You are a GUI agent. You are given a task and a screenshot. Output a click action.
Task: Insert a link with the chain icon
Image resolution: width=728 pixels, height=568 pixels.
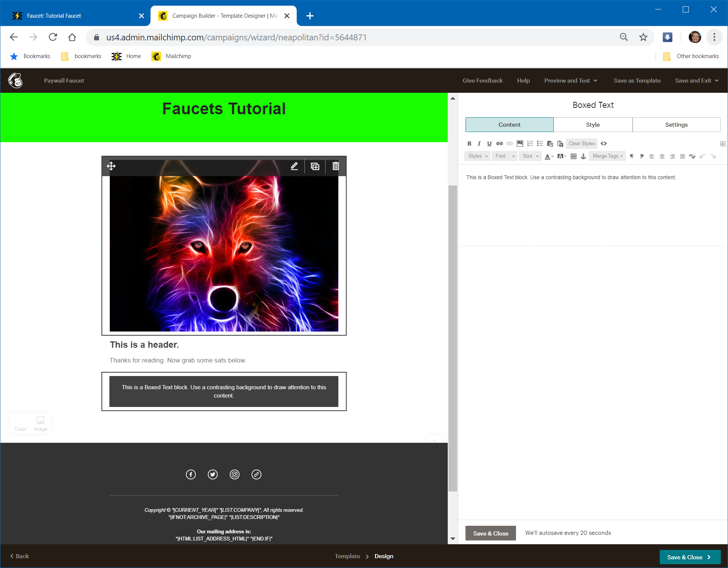[x=499, y=144]
